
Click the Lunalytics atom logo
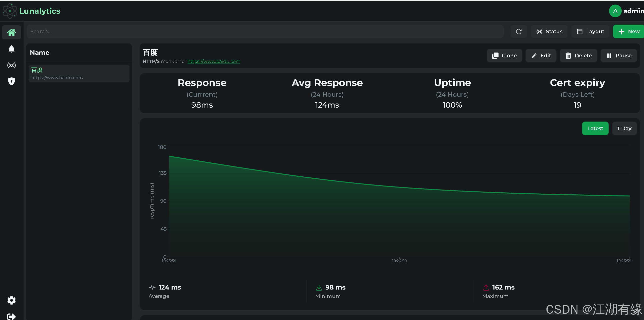pos(10,11)
